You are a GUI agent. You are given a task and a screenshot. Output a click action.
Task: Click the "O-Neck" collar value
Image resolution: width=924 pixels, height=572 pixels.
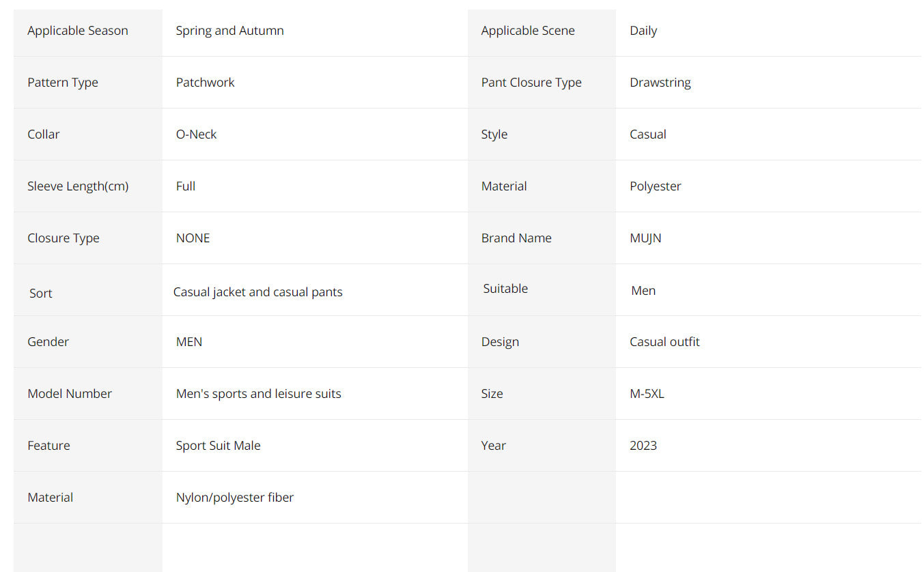pyautogui.click(x=196, y=134)
